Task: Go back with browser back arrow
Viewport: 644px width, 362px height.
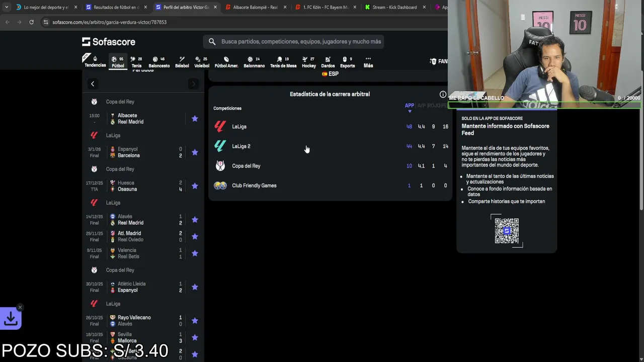Action: pos(7,22)
